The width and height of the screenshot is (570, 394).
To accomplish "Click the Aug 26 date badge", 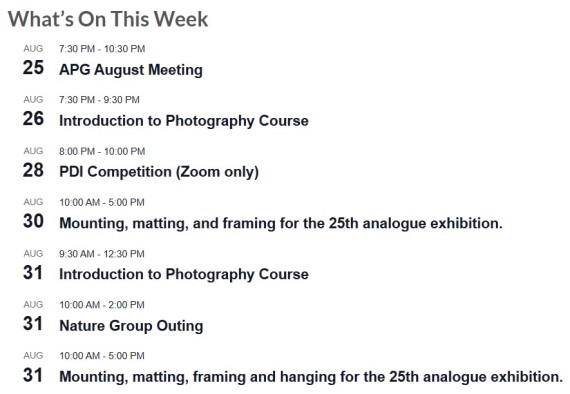I will click(x=33, y=112).
